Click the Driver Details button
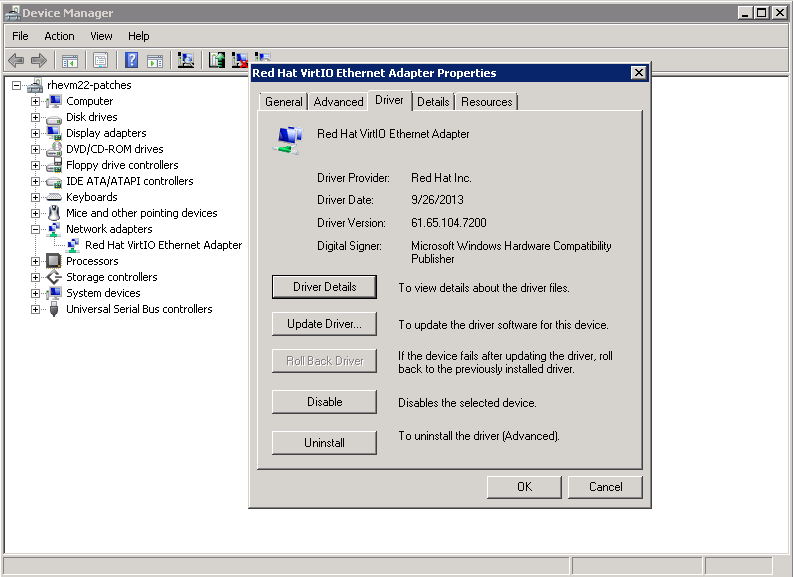Image resolution: width=793 pixels, height=577 pixels. point(324,287)
